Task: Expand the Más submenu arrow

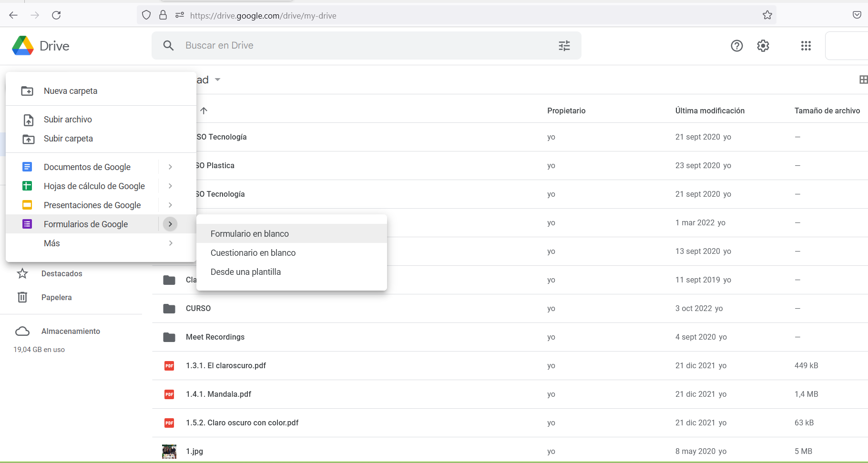Action: pos(170,243)
